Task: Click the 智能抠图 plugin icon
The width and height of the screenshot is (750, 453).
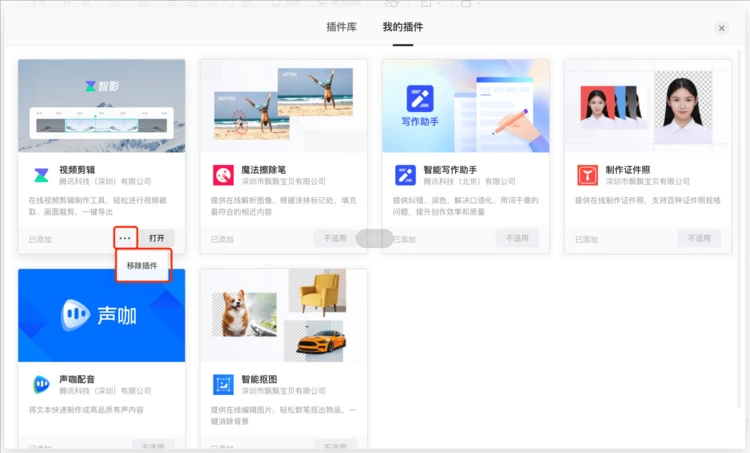Action: coord(222,385)
